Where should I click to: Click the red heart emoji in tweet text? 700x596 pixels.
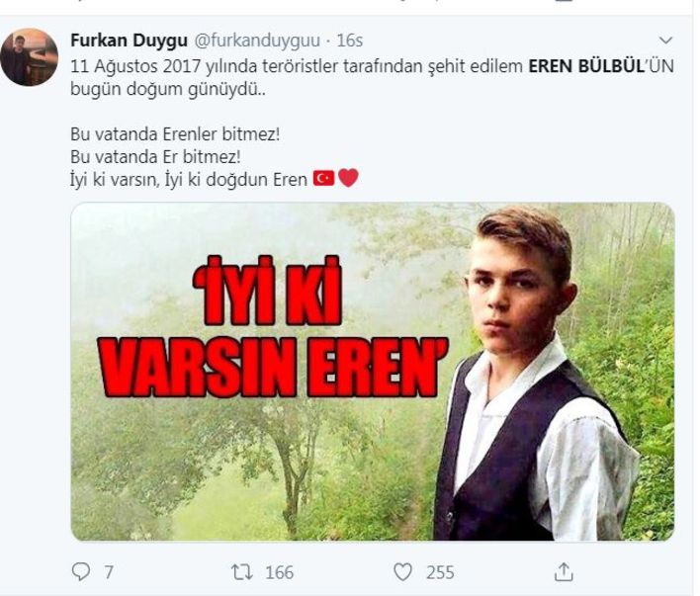coord(348,178)
